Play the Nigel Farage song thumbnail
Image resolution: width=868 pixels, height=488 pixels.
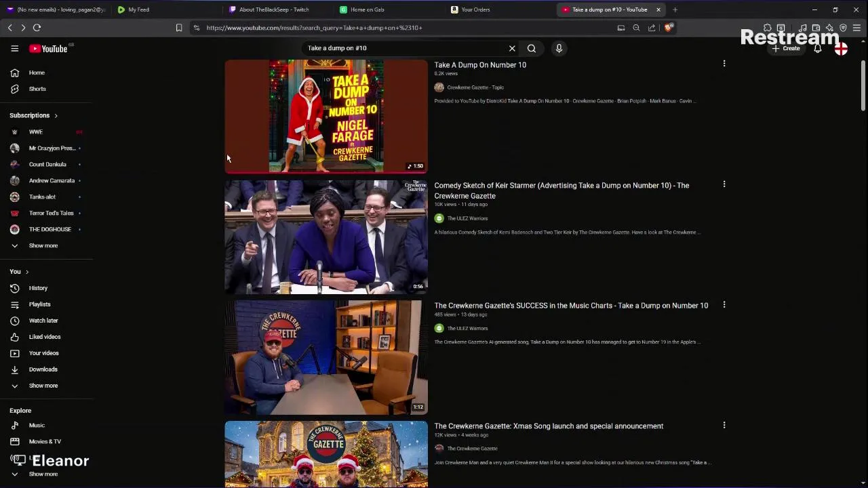click(x=326, y=116)
